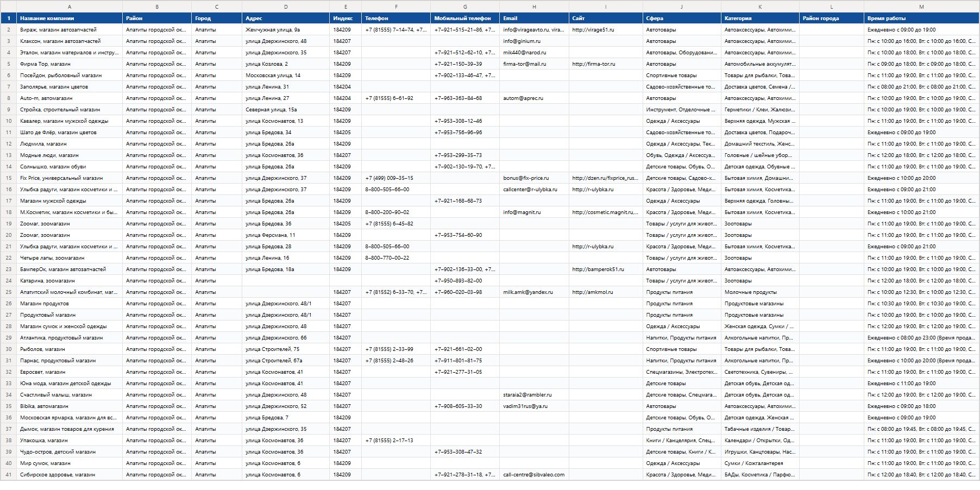Select the email cell 'call-centre@sibvaleo.com'
The width and height of the screenshot is (980, 490).
(x=534, y=475)
